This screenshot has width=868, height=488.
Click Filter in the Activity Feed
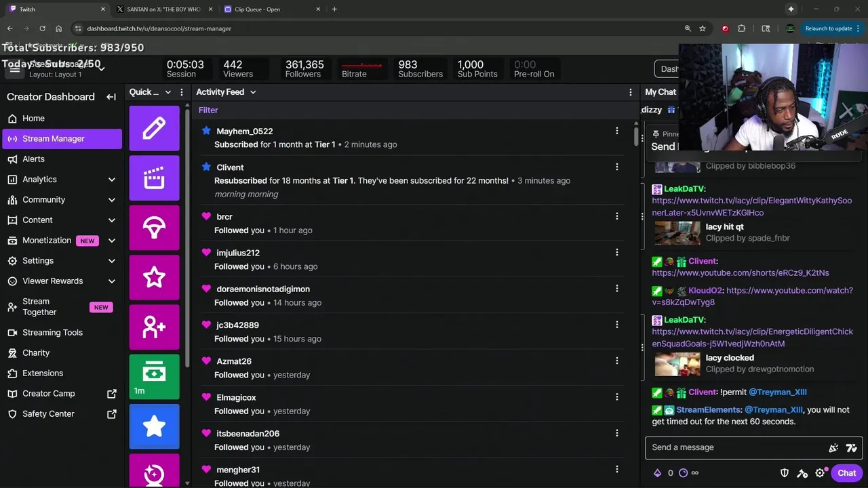pos(208,110)
